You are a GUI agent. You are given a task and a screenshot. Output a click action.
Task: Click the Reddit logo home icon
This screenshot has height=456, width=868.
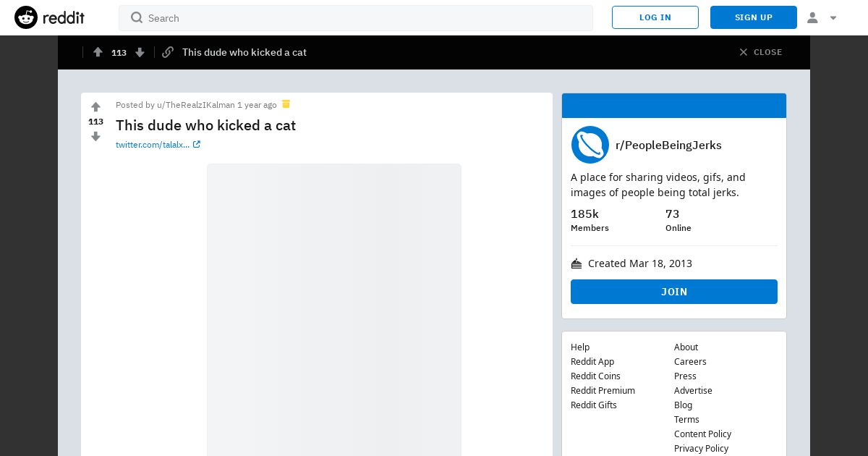[x=26, y=17]
